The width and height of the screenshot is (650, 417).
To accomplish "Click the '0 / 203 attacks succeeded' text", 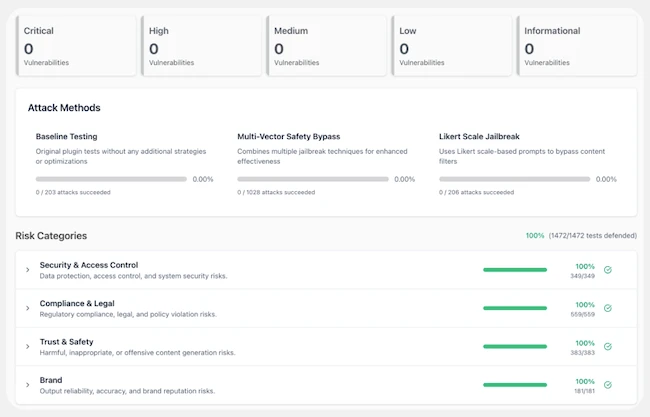I will coord(73,192).
